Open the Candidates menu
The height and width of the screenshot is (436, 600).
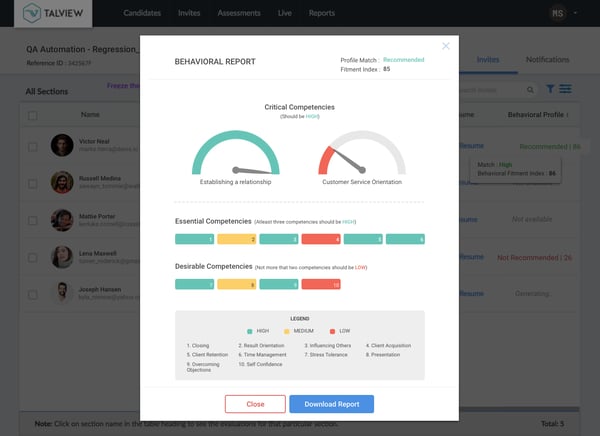point(142,13)
